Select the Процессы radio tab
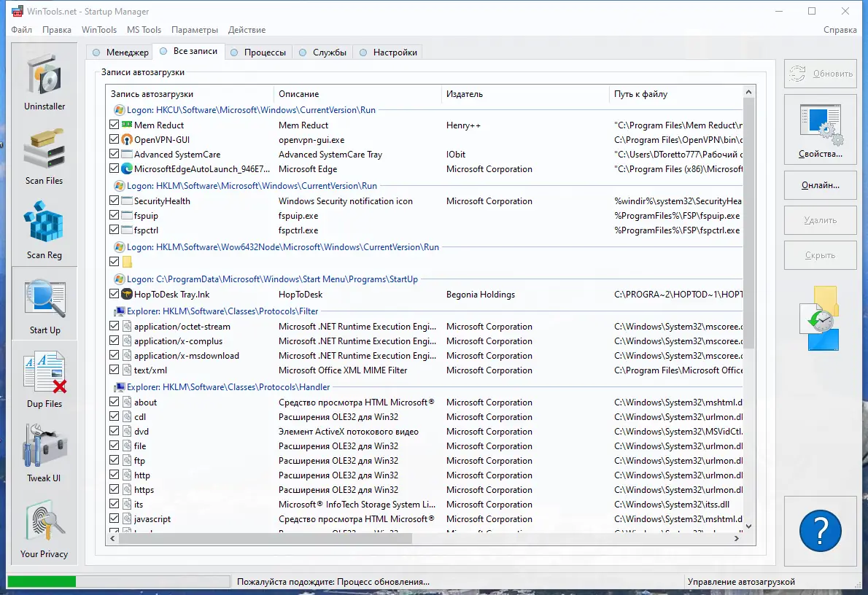This screenshot has width=868, height=595. pos(258,52)
